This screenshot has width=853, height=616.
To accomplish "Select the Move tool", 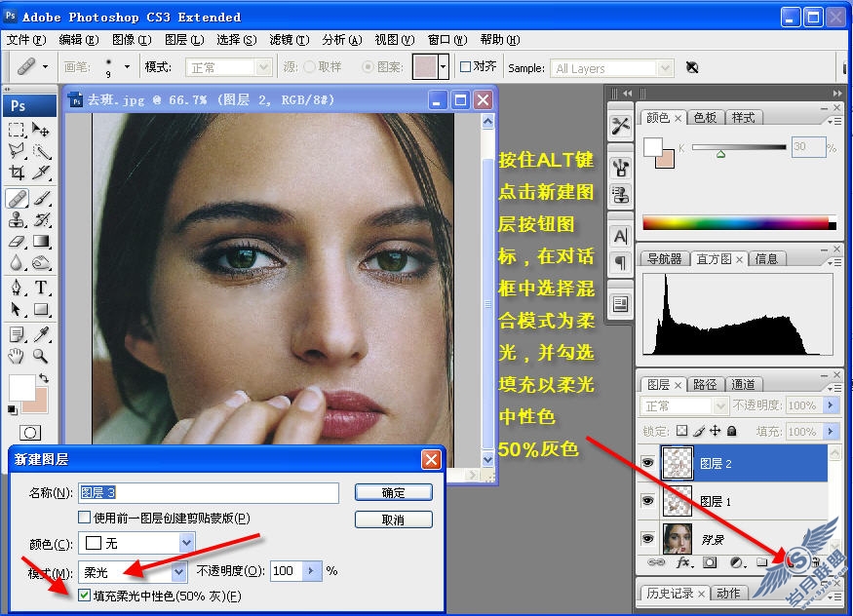I will coord(41,130).
